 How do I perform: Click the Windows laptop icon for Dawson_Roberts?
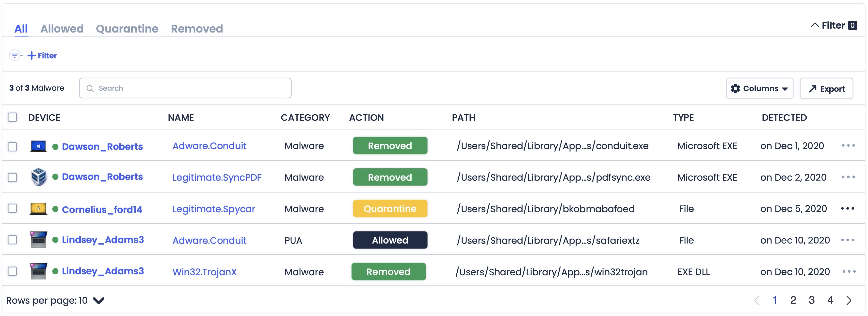click(38, 146)
